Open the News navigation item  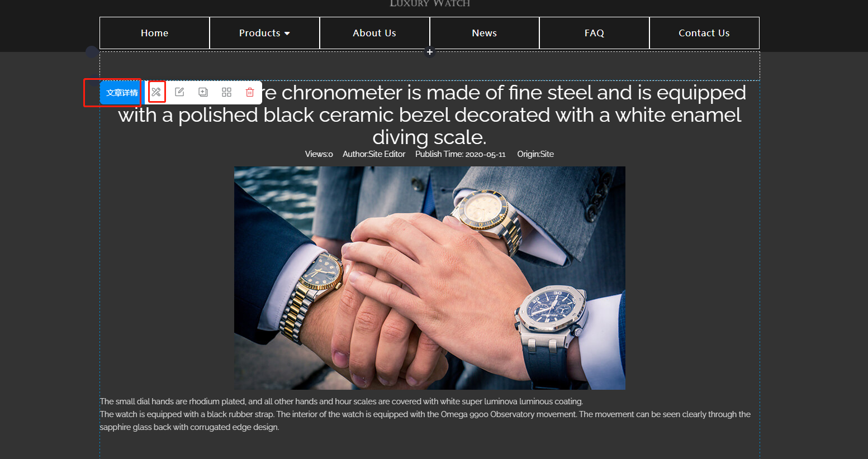(x=485, y=33)
